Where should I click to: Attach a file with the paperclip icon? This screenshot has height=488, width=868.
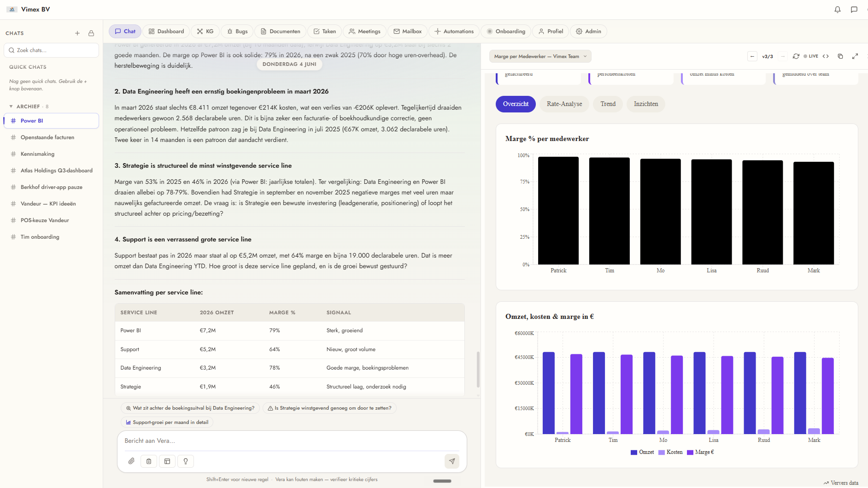click(x=131, y=461)
